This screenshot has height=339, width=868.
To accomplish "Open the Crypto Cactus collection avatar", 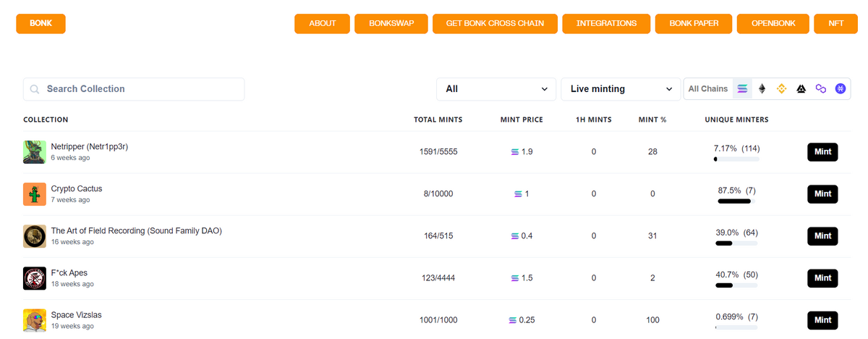I will pos(35,194).
